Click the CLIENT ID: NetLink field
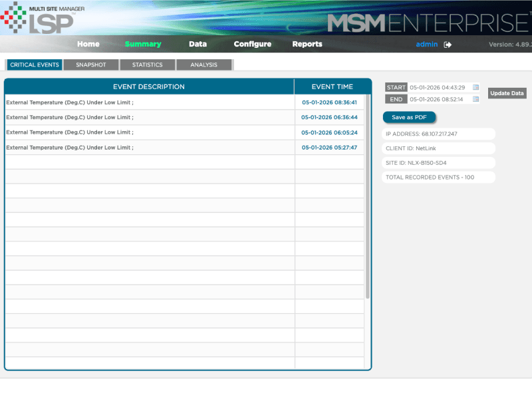Image resolution: width=532 pixels, height=399 pixels. tap(438, 148)
